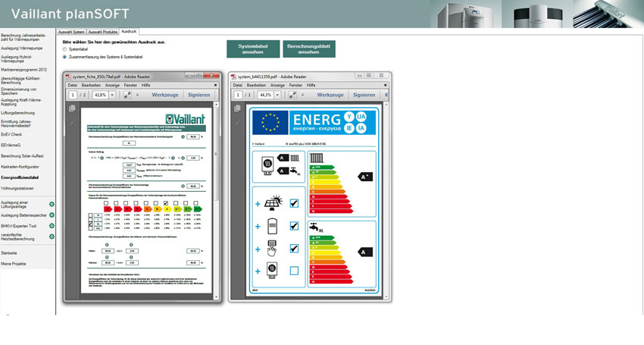Click scroll-down arrow in system_fiche window
Screen dimensions: 644x345
(217, 296)
